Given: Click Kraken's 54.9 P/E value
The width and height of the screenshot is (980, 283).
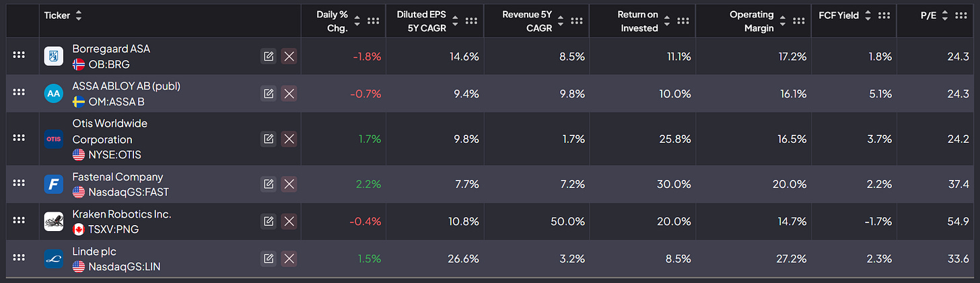Looking at the screenshot, I should (958, 221).
